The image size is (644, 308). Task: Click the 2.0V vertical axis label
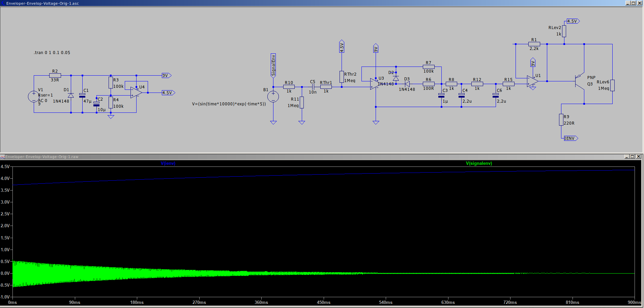click(5, 226)
